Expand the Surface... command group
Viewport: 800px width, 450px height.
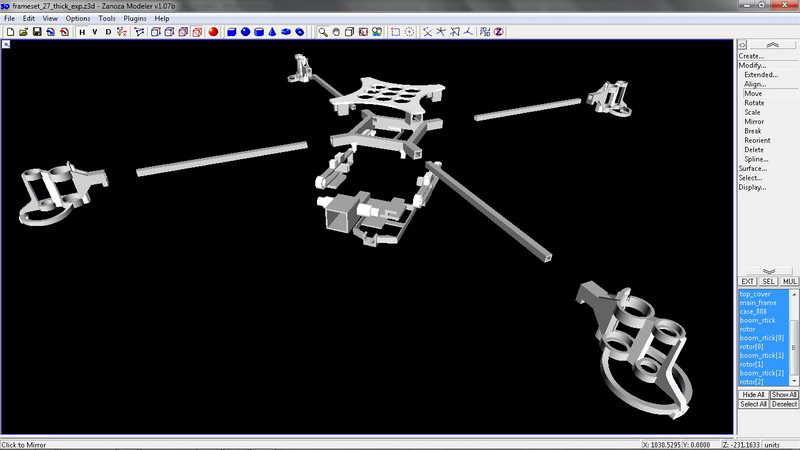coord(752,168)
